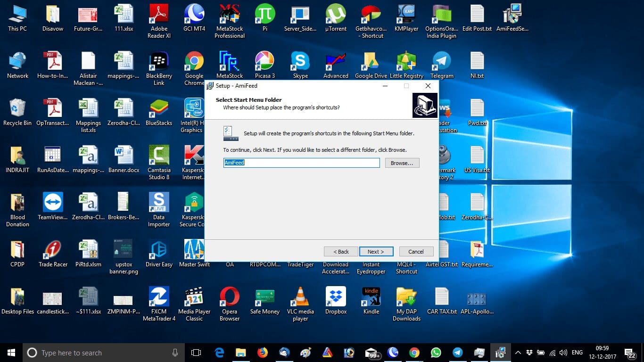
Task: Select the Kindle desktop icon
Action: (371, 300)
